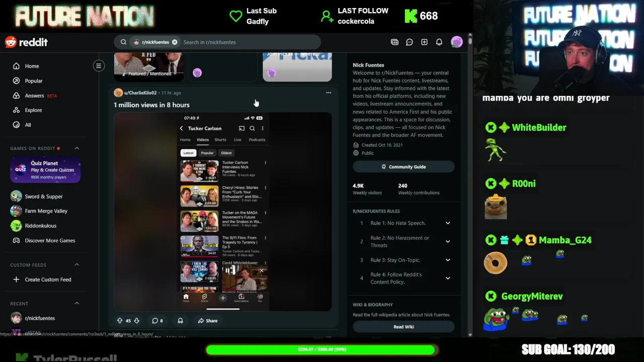Click the Nick Fuentes sidebar title
This screenshot has width=644, height=362.
[368, 65]
